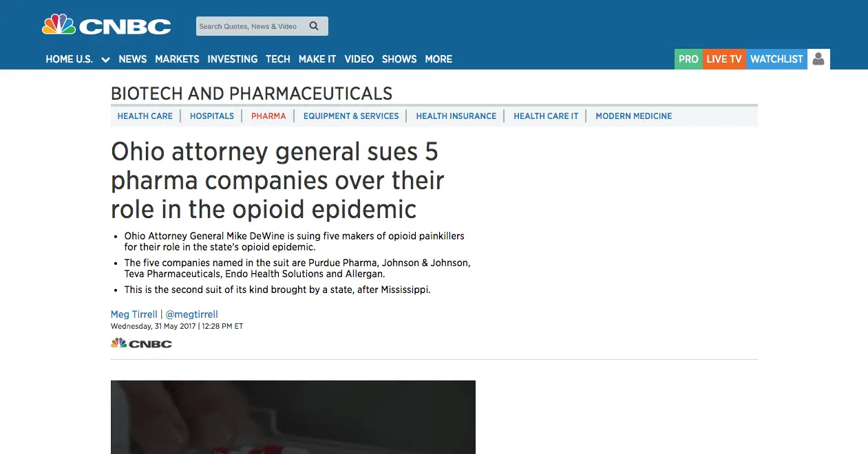868x454 pixels.
Task: Select the EQUIPMENT & SERVICES tab
Action: click(351, 116)
